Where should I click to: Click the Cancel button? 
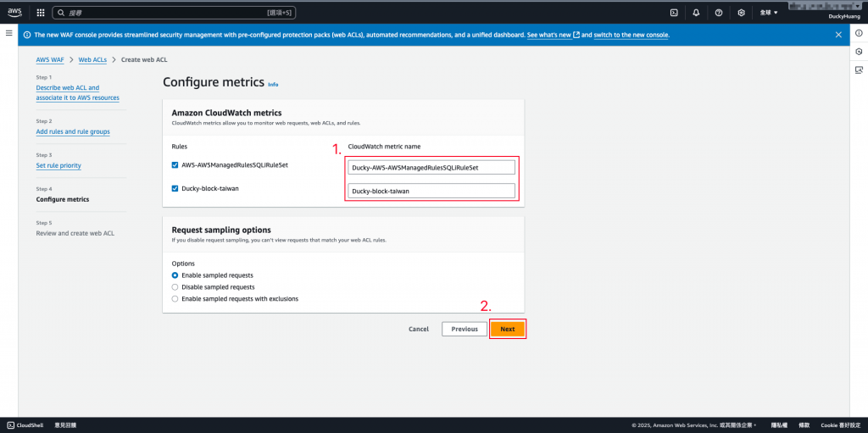(x=419, y=329)
